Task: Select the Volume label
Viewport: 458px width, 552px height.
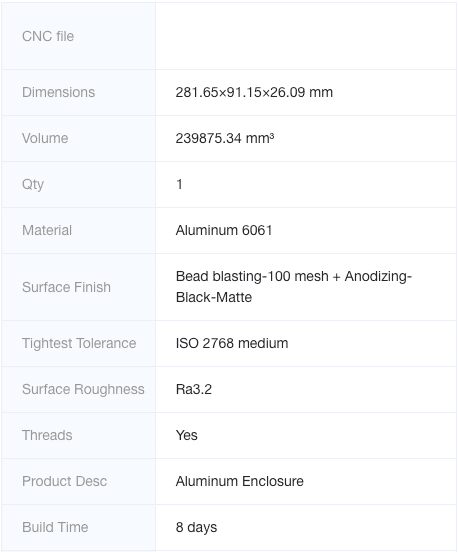Action: point(45,138)
